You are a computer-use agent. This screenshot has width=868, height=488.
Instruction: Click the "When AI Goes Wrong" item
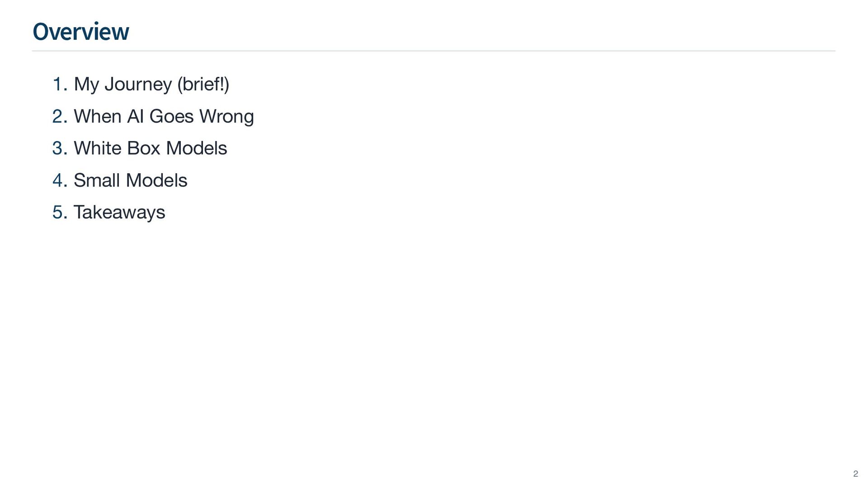(164, 116)
